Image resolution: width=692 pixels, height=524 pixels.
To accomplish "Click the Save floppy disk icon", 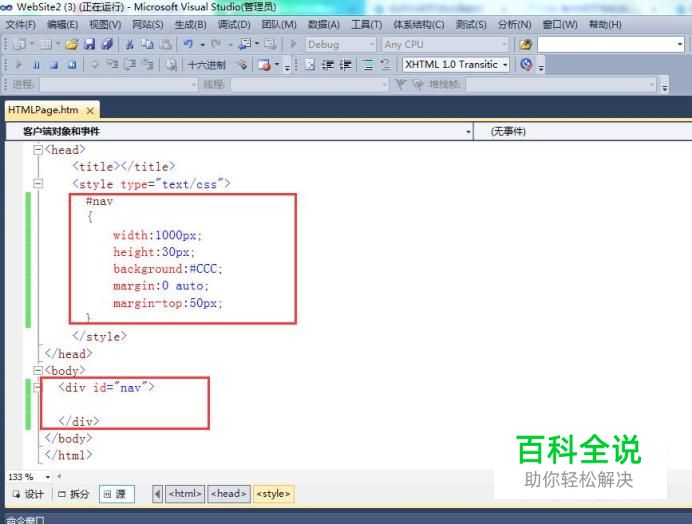I will [x=90, y=44].
